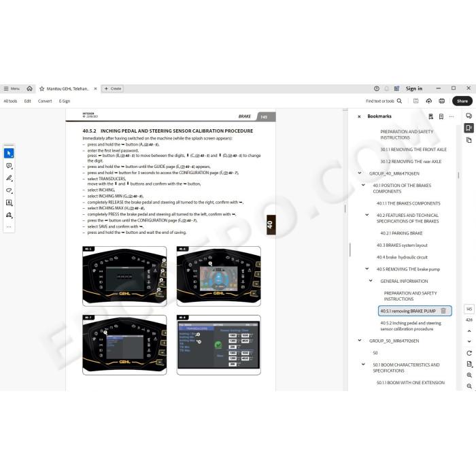Click the page display settings icon

(469, 364)
